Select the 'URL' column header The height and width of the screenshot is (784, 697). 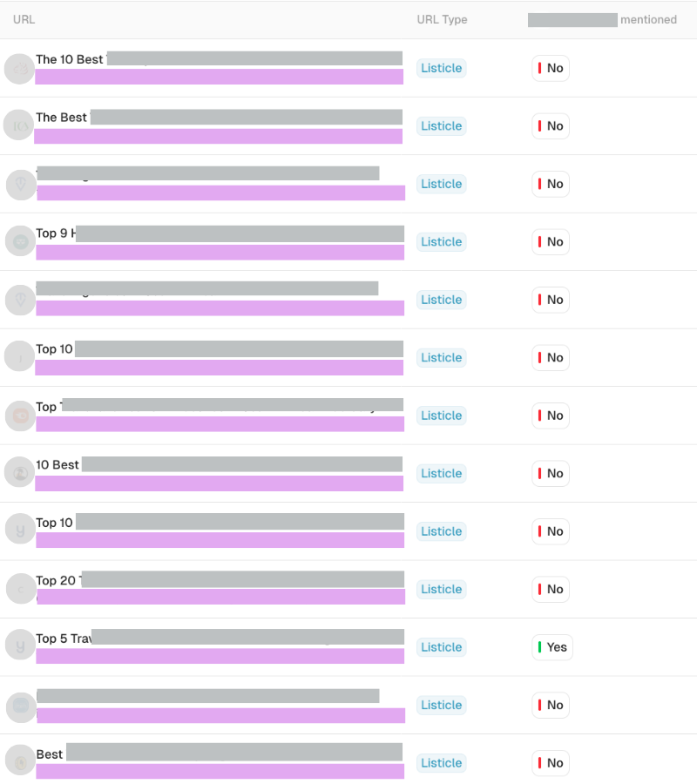(x=24, y=19)
